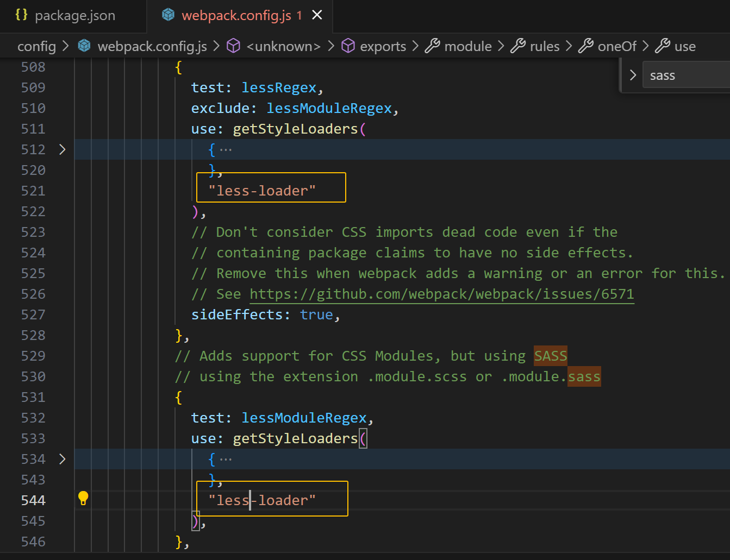Expand the folded block at line 534
The height and width of the screenshot is (560, 730).
[x=62, y=459]
